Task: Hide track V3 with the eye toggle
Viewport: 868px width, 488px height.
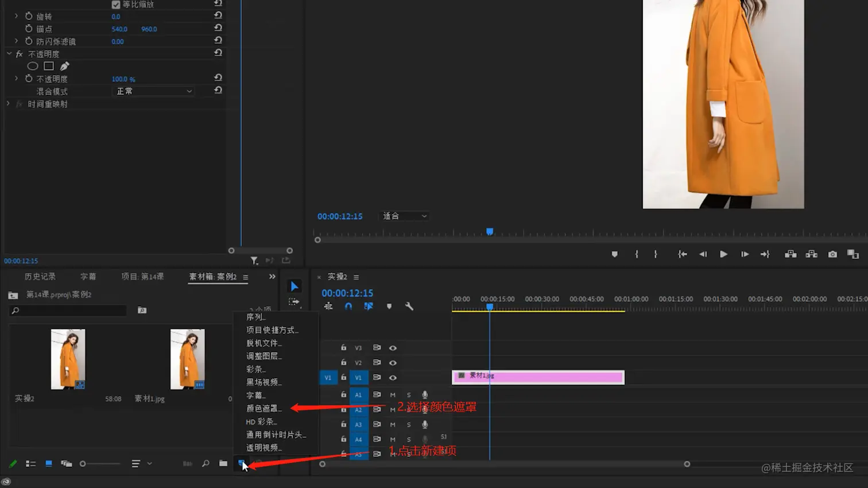Action: (x=393, y=348)
